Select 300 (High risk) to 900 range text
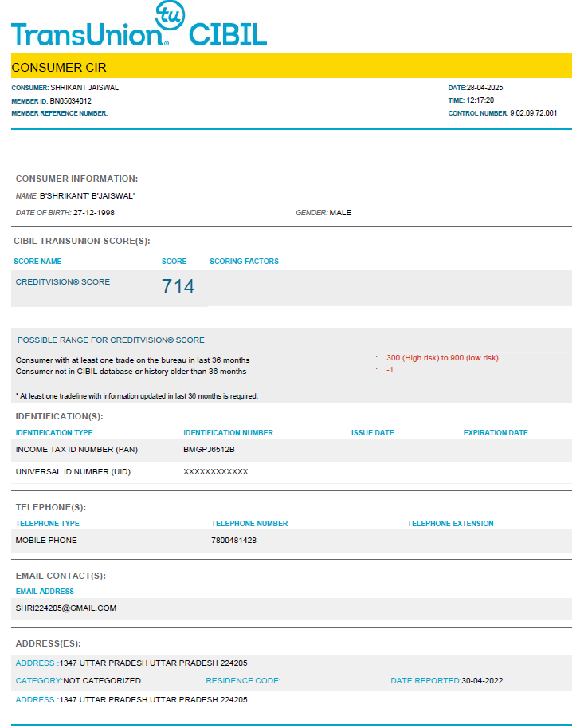Viewport: 588px width, 728px height. click(x=442, y=358)
